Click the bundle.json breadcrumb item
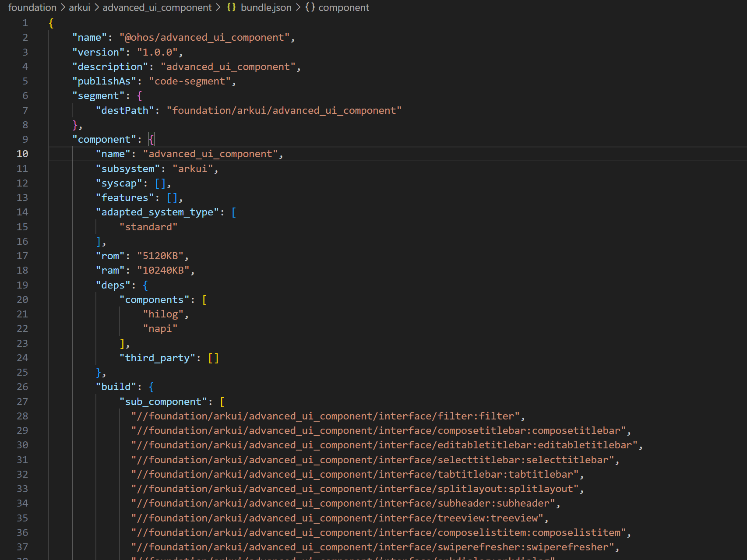The width and height of the screenshot is (747, 560). (x=266, y=7)
